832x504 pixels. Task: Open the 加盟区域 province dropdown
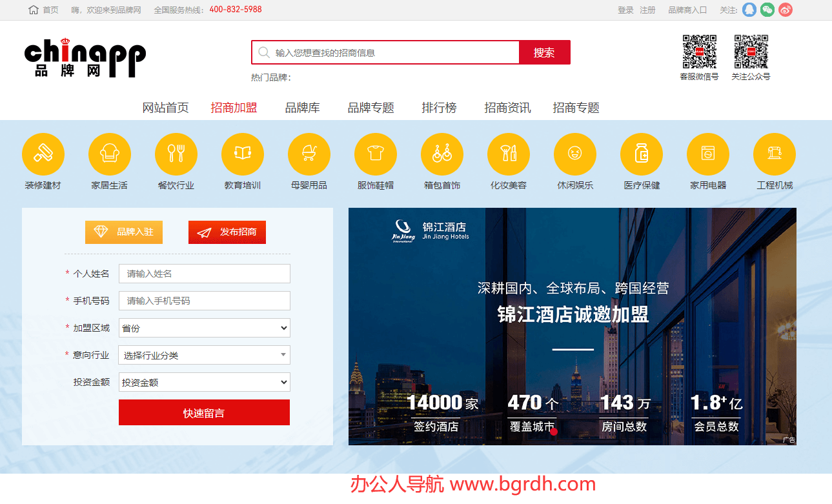(x=205, y=328)
